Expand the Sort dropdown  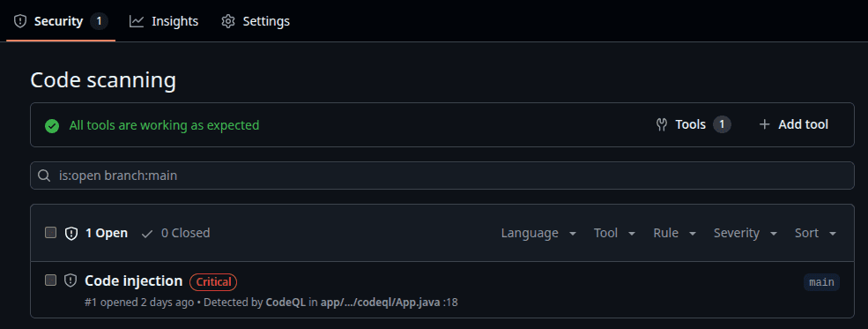tap(815, 233)
